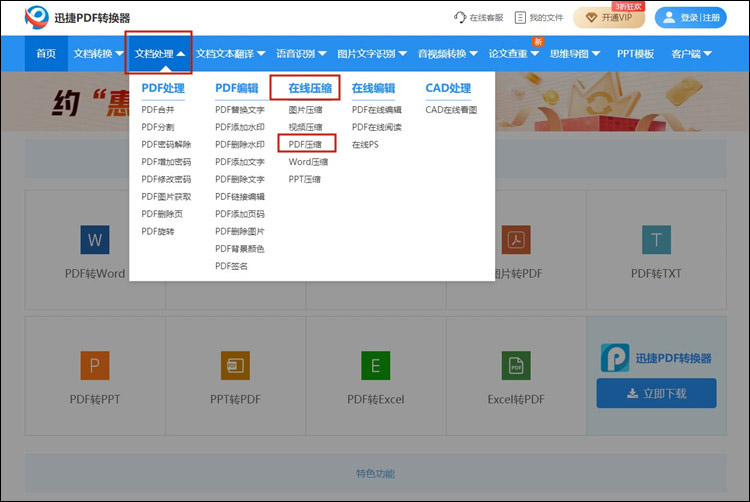Expand the 语音识别 dropdown
This screenshot has width=750, height=502.
tap(301, 54)
